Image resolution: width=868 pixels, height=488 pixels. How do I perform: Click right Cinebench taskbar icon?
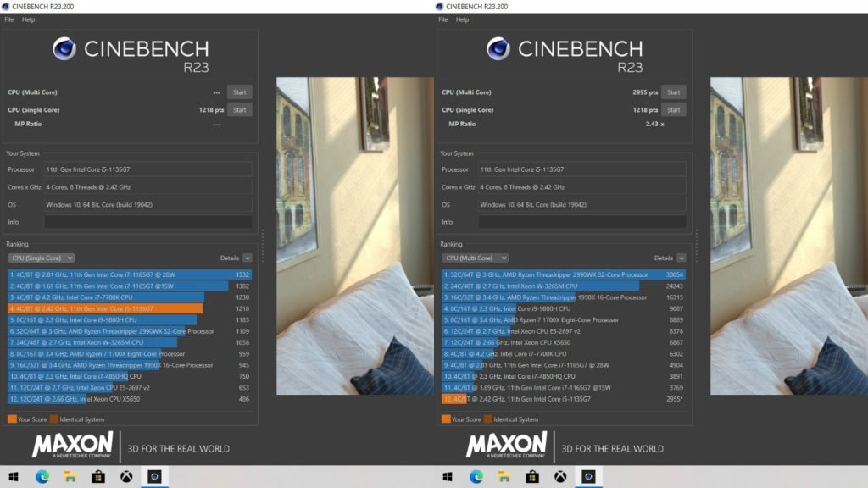tap(588, 476)
